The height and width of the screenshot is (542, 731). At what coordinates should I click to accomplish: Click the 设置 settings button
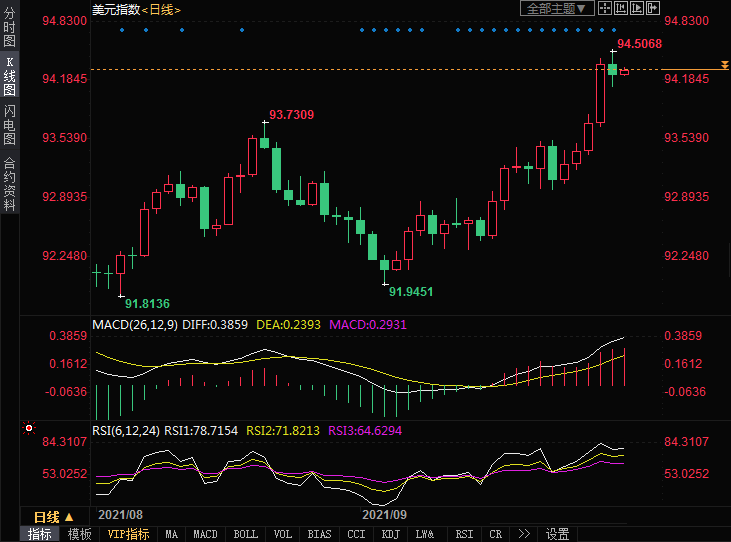[558, 534]
